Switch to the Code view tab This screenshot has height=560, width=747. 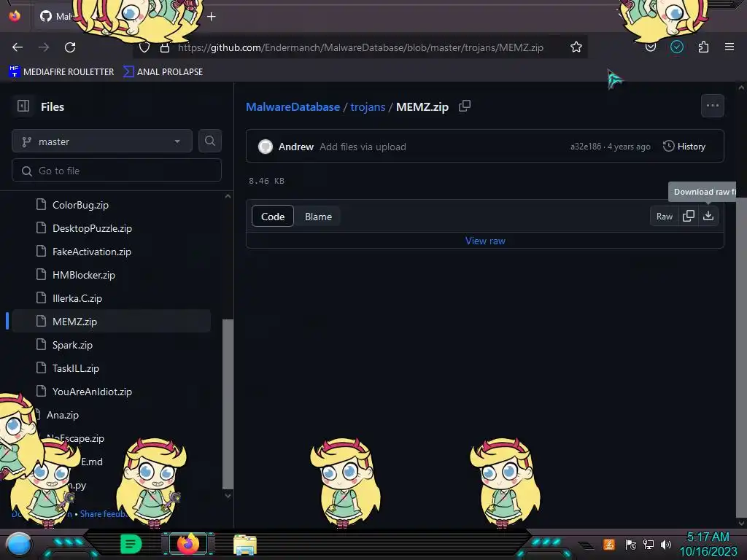click(273, 216)
